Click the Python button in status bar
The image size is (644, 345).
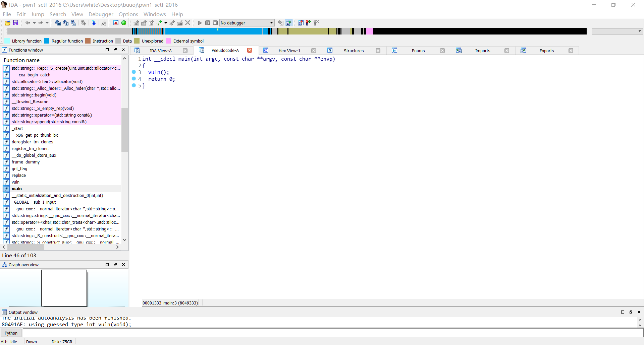click(x=11, y=333)
